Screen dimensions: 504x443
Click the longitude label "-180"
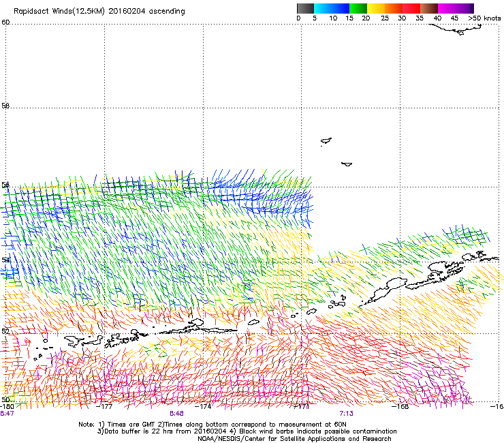pos(6,406)
